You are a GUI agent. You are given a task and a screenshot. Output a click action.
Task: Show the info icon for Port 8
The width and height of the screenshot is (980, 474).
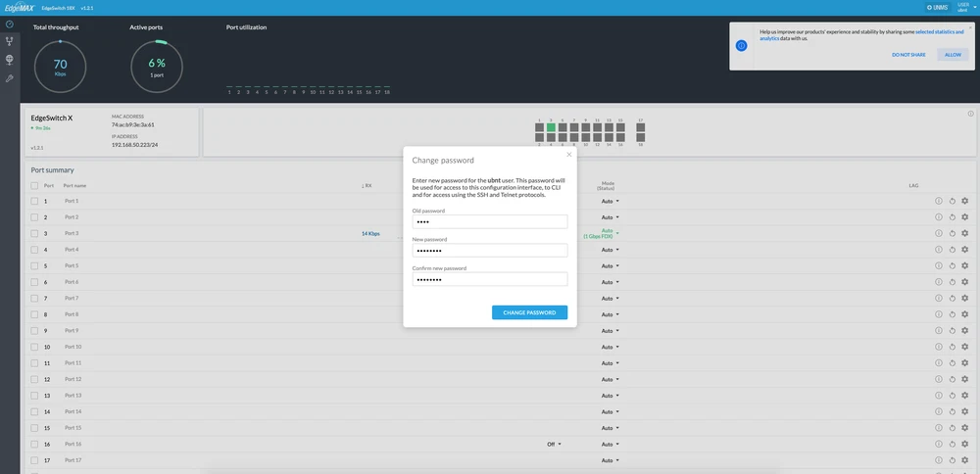click(x=938, y=314)
